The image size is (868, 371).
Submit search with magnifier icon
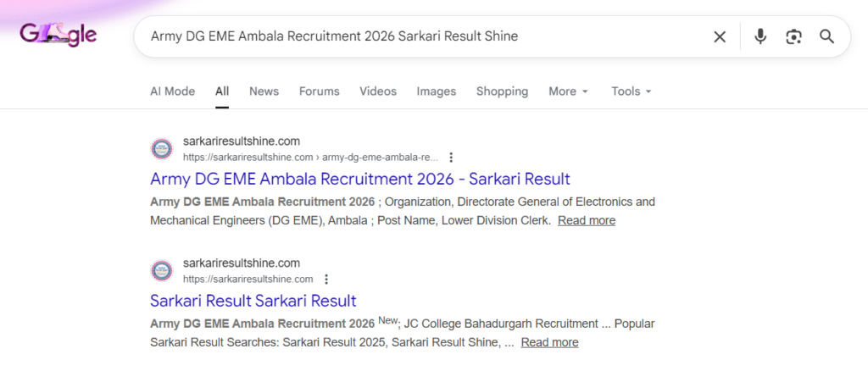tap(826, 36)
